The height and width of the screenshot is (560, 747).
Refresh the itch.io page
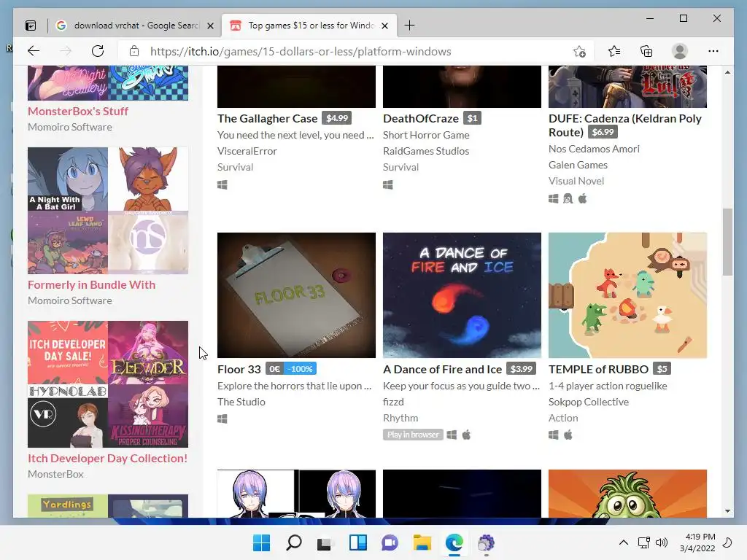pyautogui.click(x=98, y=51)
